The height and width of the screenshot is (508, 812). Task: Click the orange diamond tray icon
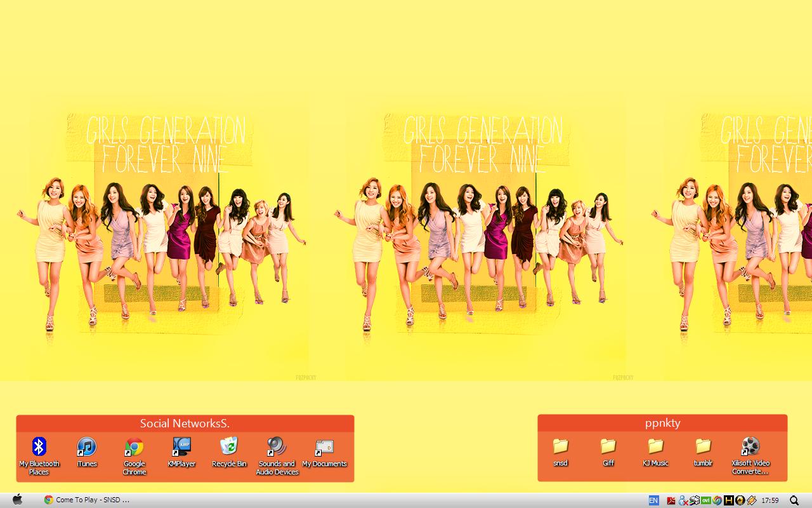752,500
